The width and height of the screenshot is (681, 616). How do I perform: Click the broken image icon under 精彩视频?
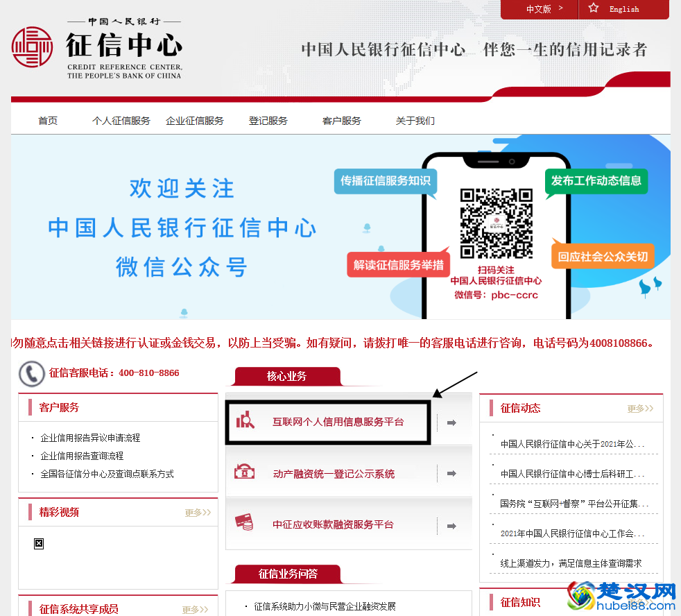(x=39, y=543)
